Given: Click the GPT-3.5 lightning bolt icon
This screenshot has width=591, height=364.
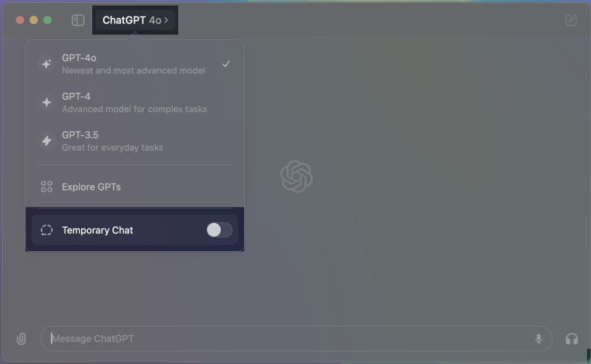Looking at the screenshot, I should [x=47, y=141].
